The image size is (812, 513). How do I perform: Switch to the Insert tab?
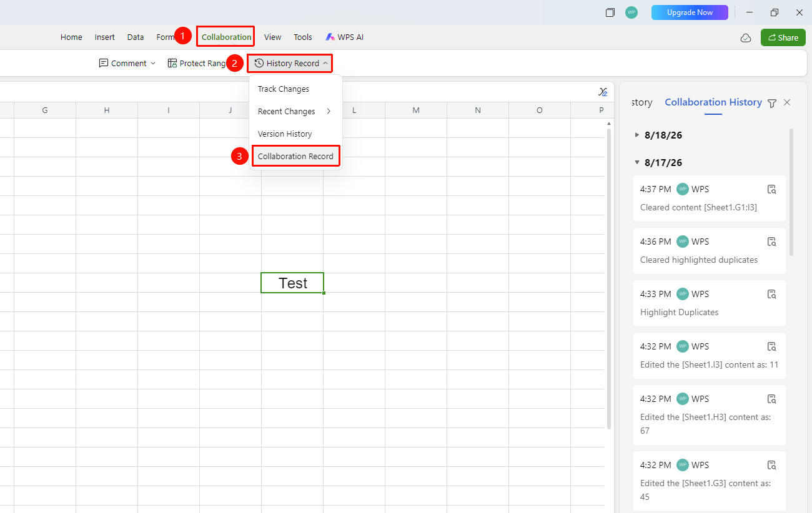tap(105, 37)
